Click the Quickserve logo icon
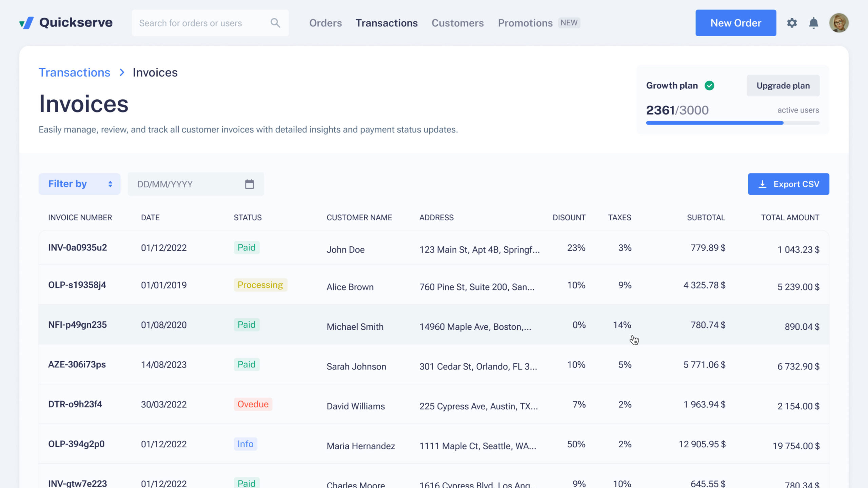868x488 pixels. coord(26,23)
